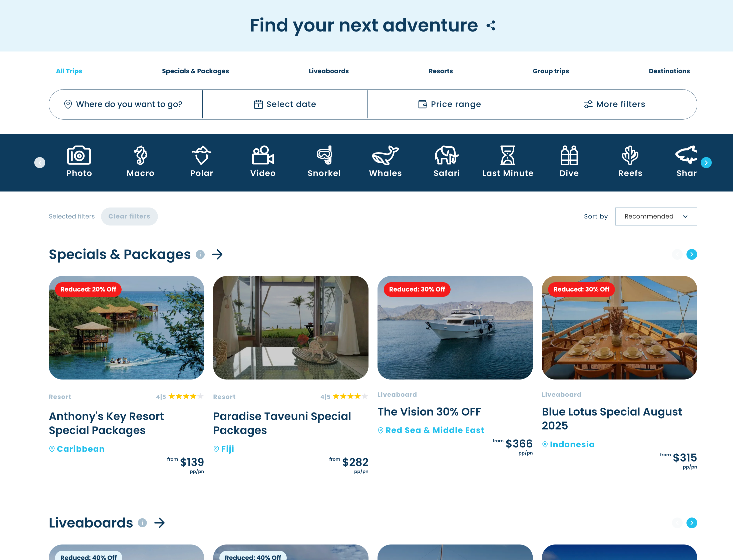This screenshot has height=560, width=733.
Task: Open the Price range filter
Action: coord(449,104)
